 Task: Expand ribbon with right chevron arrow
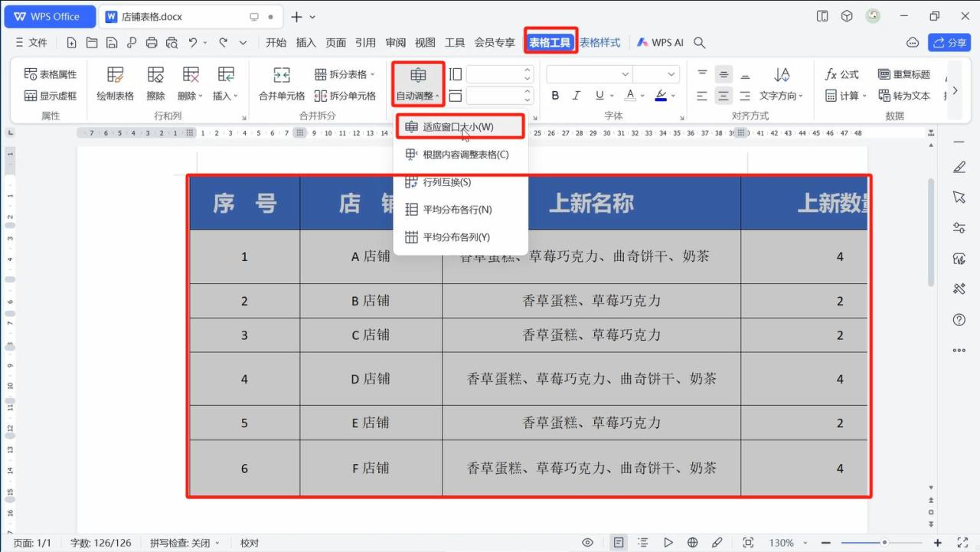tap(954, 90)
